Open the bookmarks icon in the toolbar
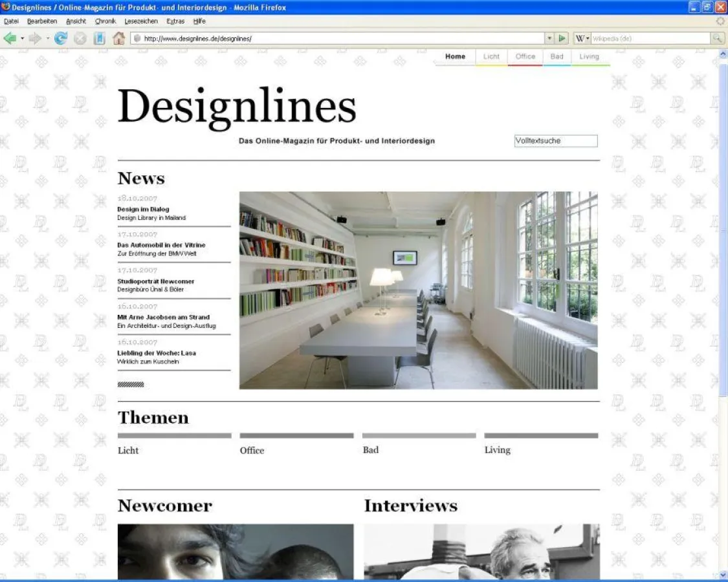 click(99, 39)
